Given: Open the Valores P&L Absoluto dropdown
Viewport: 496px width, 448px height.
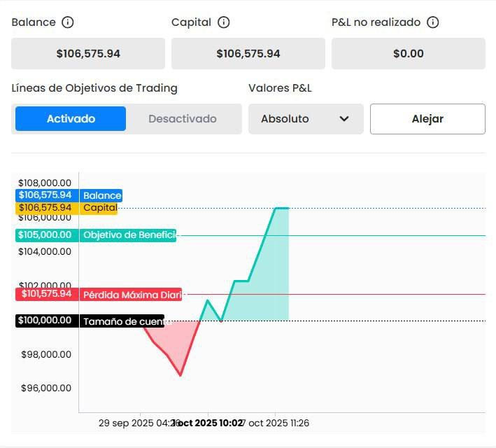Looking at the screenshot, I should pos(305,119).
